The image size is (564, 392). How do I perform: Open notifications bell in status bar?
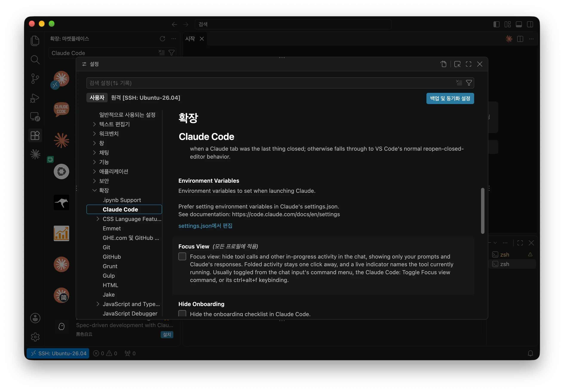[x=530, y=353]
